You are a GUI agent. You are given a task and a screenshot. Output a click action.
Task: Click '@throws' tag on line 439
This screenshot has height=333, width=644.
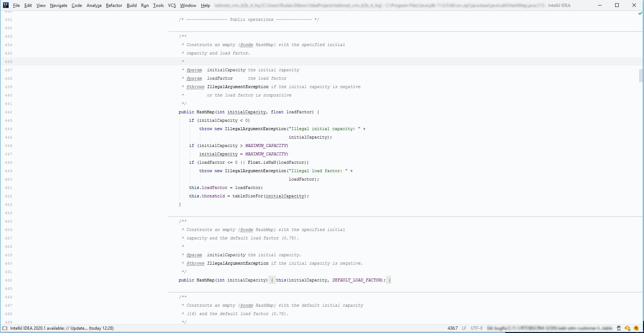195,87
